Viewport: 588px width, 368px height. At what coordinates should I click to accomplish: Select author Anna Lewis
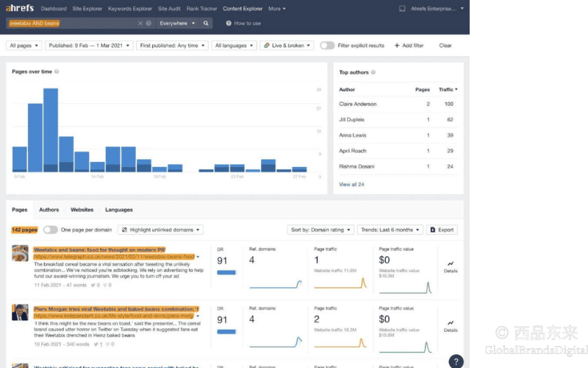click(x=353, y=135)
